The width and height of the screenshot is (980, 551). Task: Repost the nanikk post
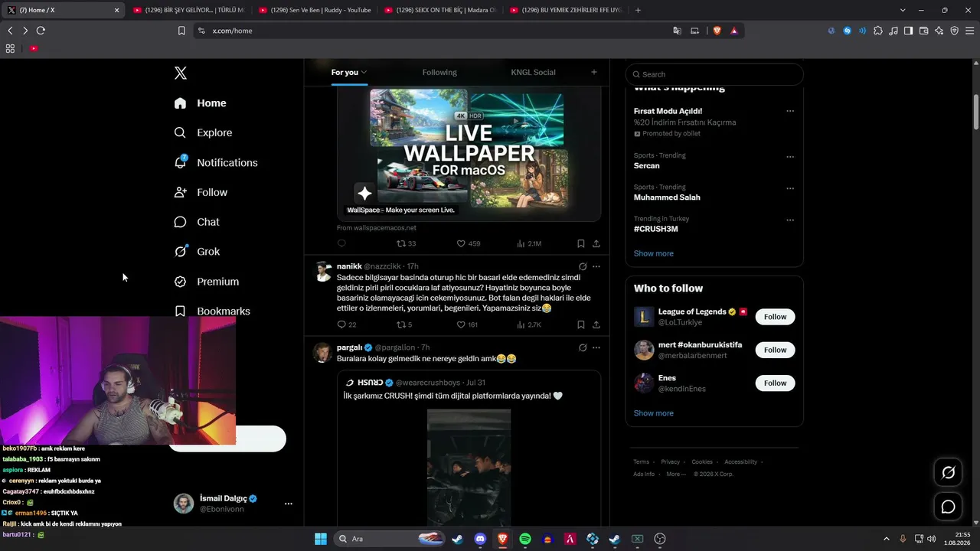pyautogui.click(x=400, y=324)
